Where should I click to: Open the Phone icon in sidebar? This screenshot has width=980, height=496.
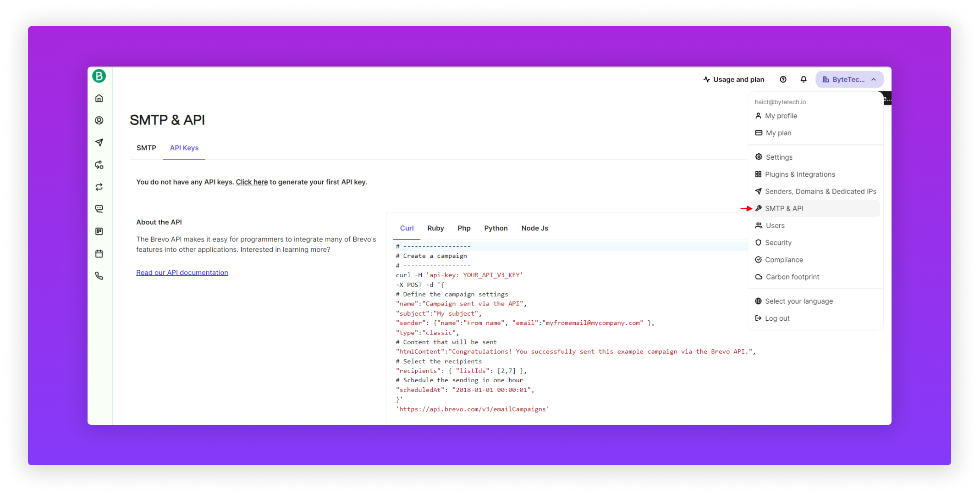pos(99,276)
